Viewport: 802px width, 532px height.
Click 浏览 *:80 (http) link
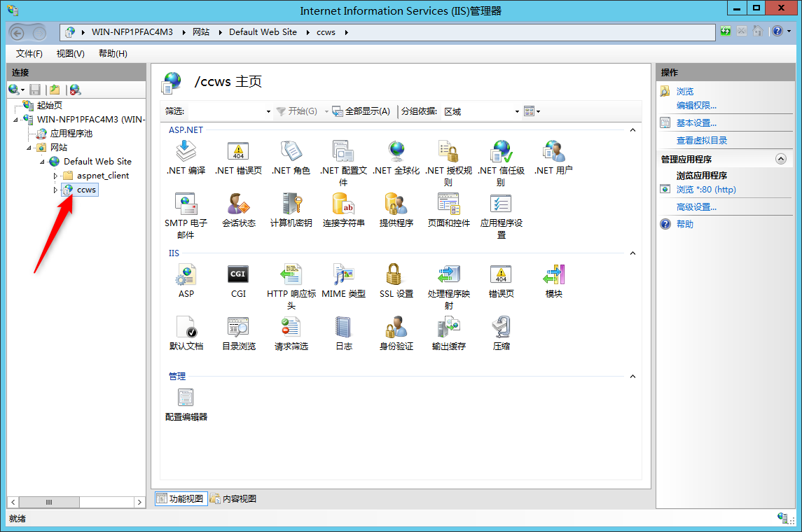point(706,189)
